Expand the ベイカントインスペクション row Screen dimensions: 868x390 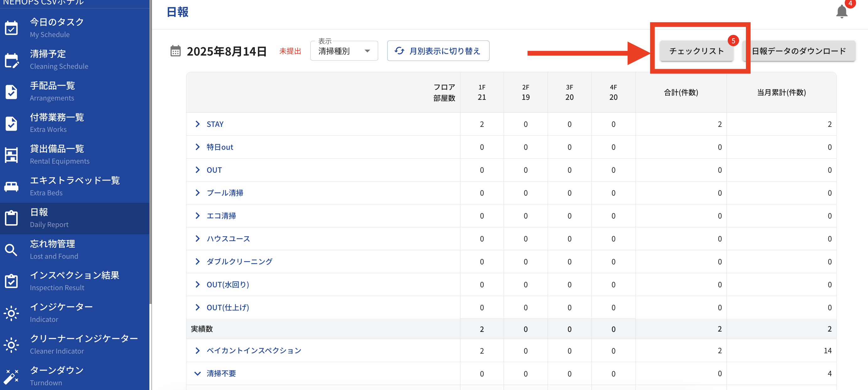197,350
